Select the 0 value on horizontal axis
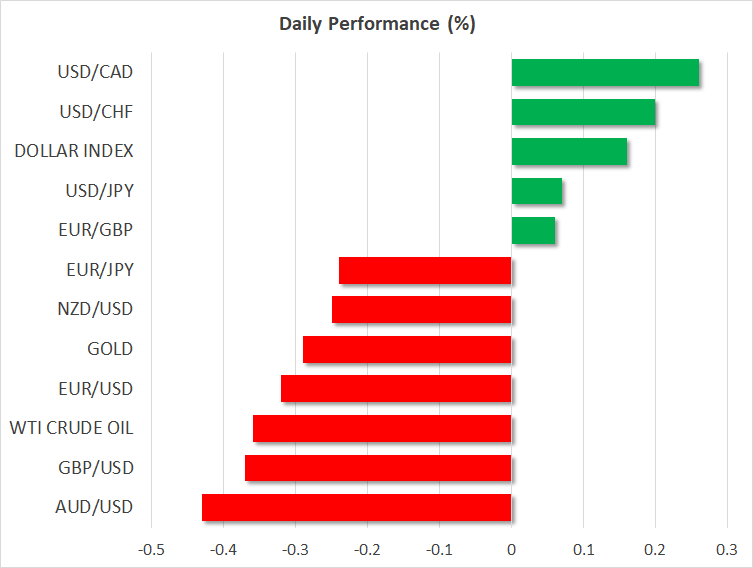This screenshot has width=753, height=568. tap(511, 549)
